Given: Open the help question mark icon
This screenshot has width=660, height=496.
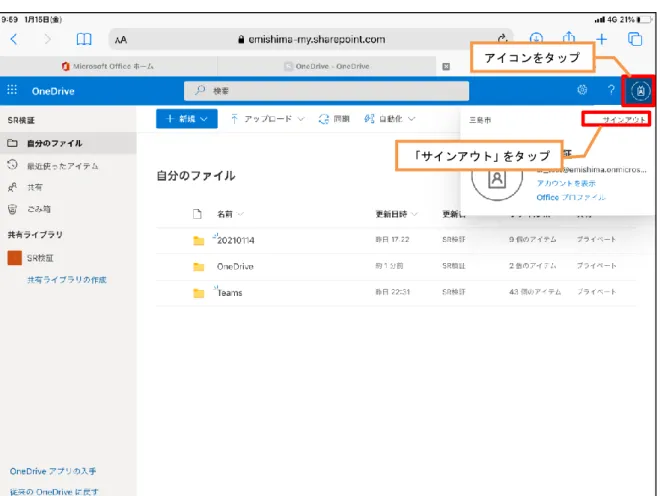Looking at the screenshot, I should tap(611, 90).
